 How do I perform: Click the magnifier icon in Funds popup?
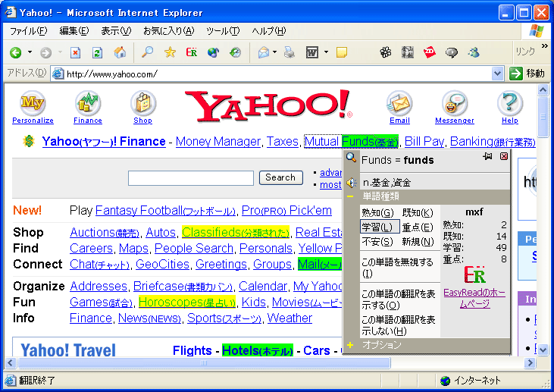click(x=351, y=157)
